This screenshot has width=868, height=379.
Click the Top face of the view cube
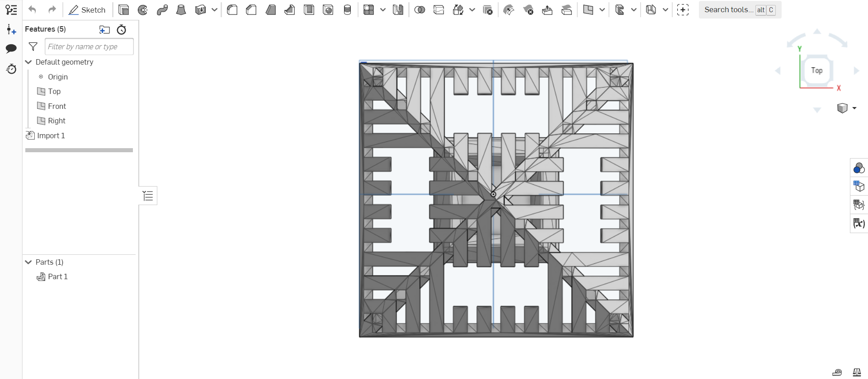click(816, 70)
